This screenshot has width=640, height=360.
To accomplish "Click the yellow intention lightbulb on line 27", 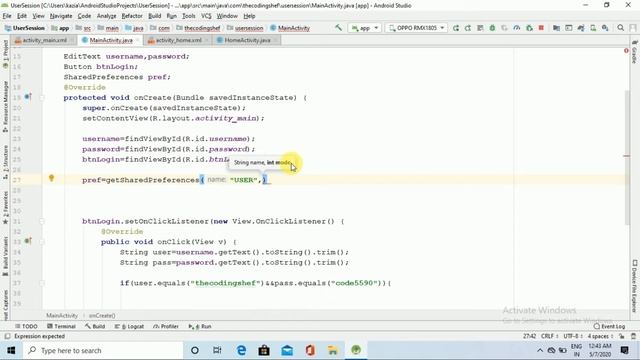I will tap(51, 178).
